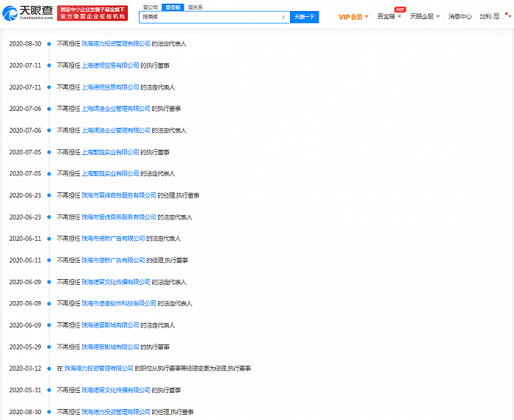The width and height of the screenshot is (514, 420).
Task: Open Shanghai 贸易 company link in 07-11 执行董事 row
Action: 110,65
